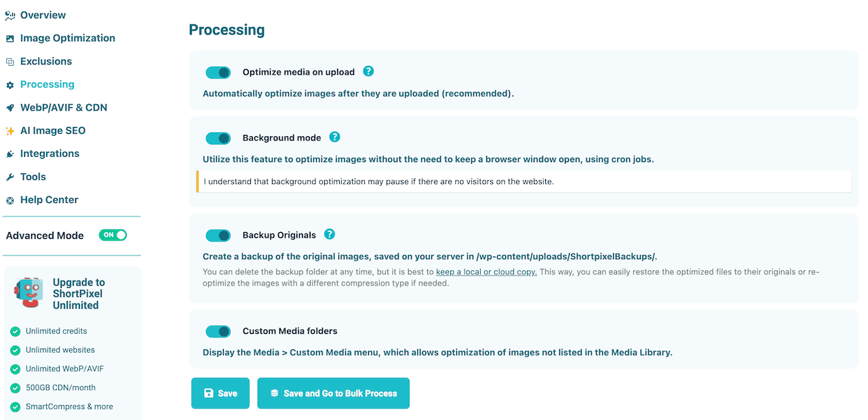This screenshot has height=420, width=868.
Task: Click the Tools wrench icon
Action: pos(10,176)
